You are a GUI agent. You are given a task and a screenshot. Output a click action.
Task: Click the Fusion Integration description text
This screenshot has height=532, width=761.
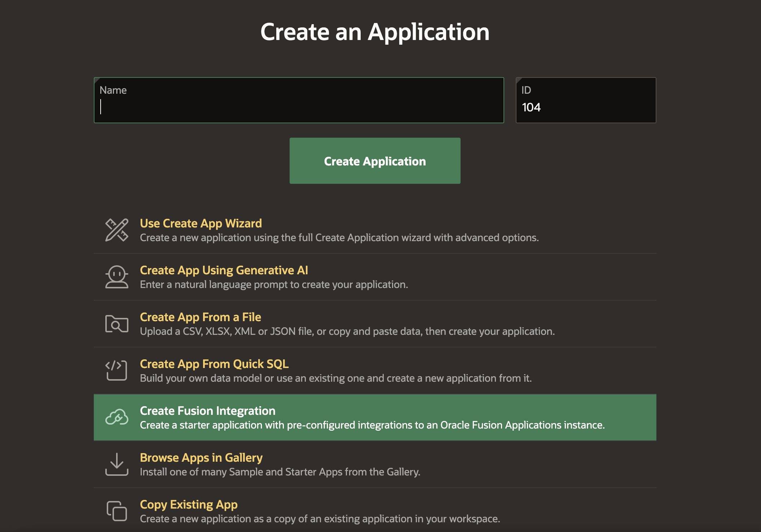pos(372,425)
